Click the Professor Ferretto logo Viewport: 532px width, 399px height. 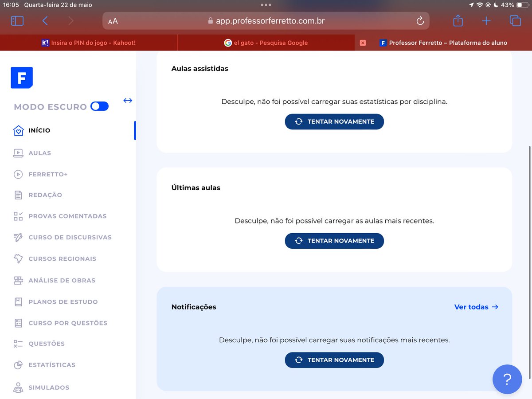pyautogui.click(x=21, y=78)
